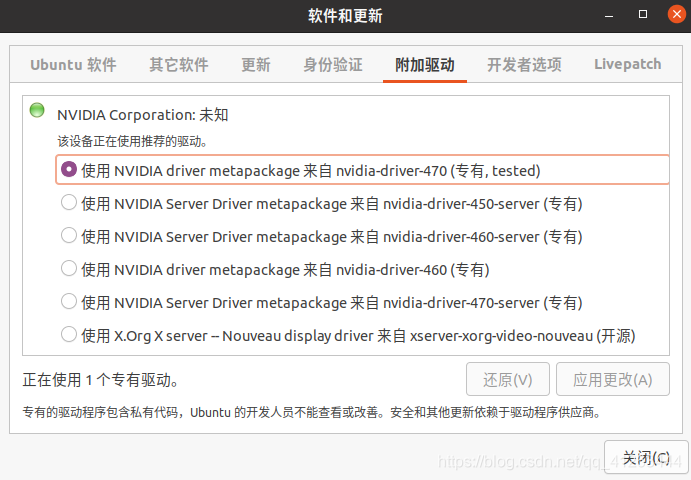Click the green NVIDIA status indicator icon

(37, 110)
